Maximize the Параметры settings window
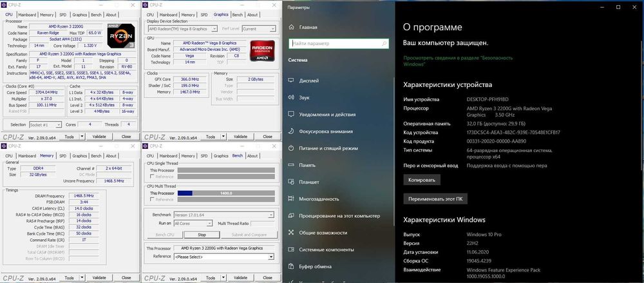 [x=618, y=7]
